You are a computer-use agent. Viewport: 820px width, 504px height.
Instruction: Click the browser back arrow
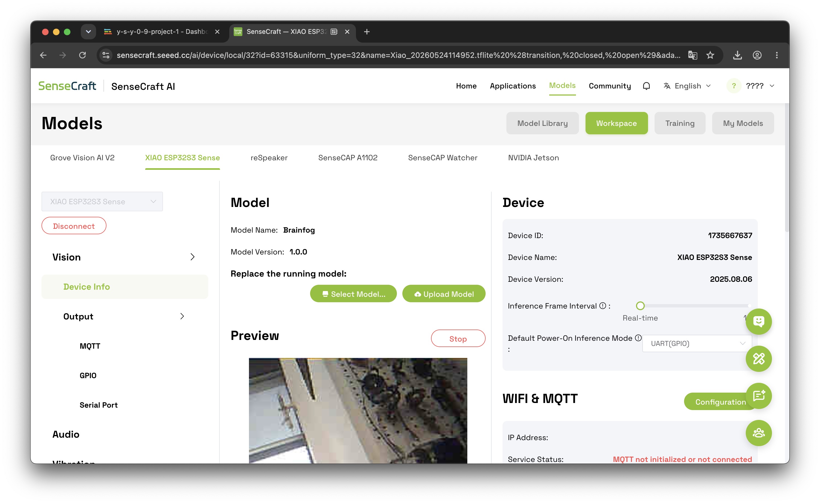[x=43, y=55]
